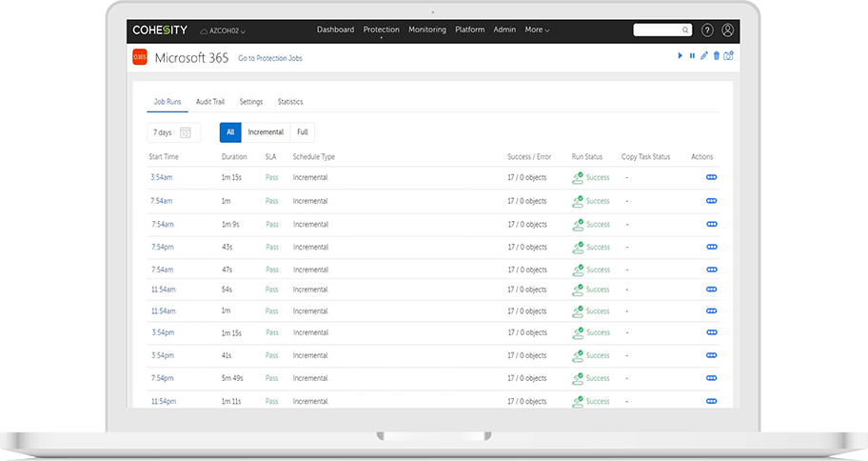Open actions menu for 3:54pm 1m 15s run
This screenshot has height=461, width=868.
[712, 332]
